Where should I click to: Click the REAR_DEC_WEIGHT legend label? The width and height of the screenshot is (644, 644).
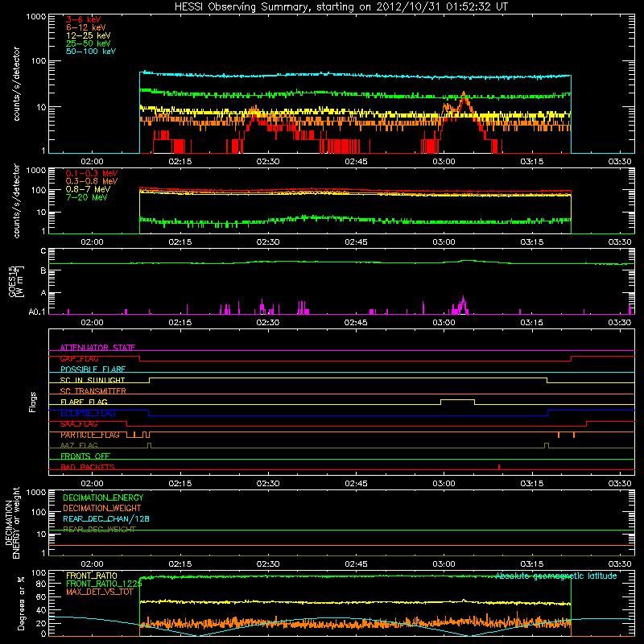99,530
